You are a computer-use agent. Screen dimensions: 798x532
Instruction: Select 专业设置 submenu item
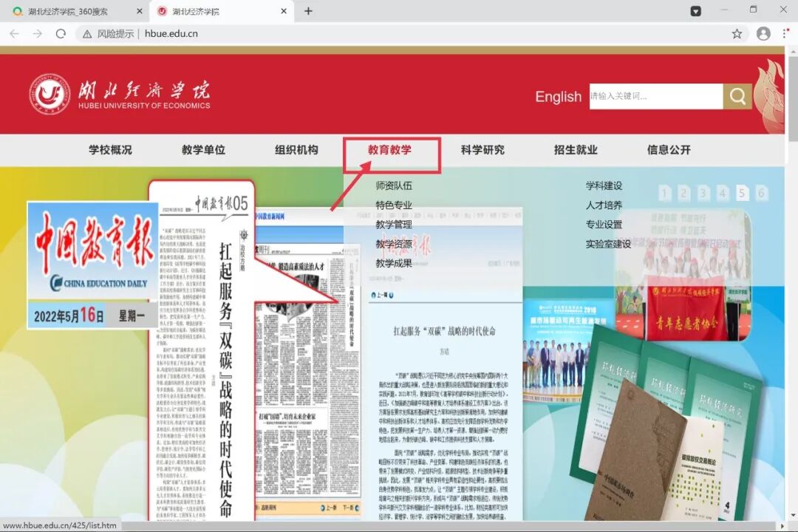pos(604,225)
